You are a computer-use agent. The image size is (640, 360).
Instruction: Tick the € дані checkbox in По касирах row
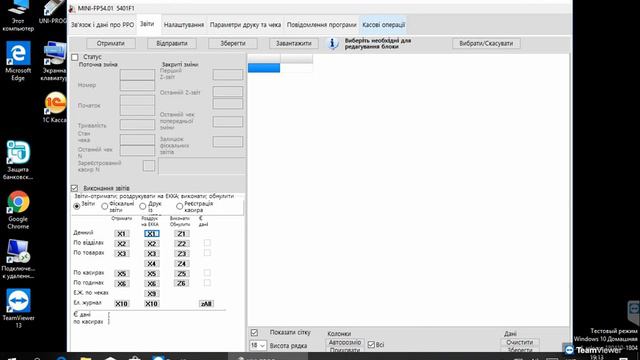(207, 273)
